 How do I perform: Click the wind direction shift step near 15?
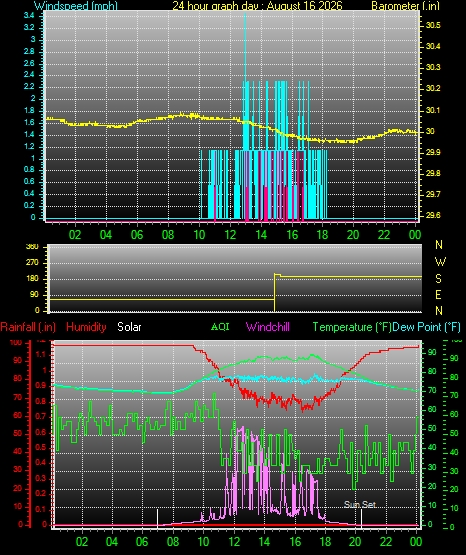275,292
